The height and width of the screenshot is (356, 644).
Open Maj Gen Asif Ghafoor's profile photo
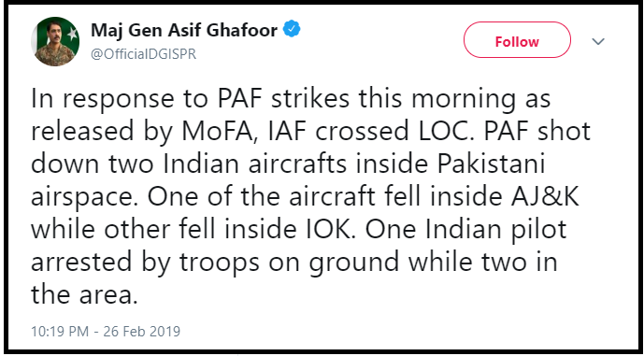pyautogui.click(x=55, y=42)
